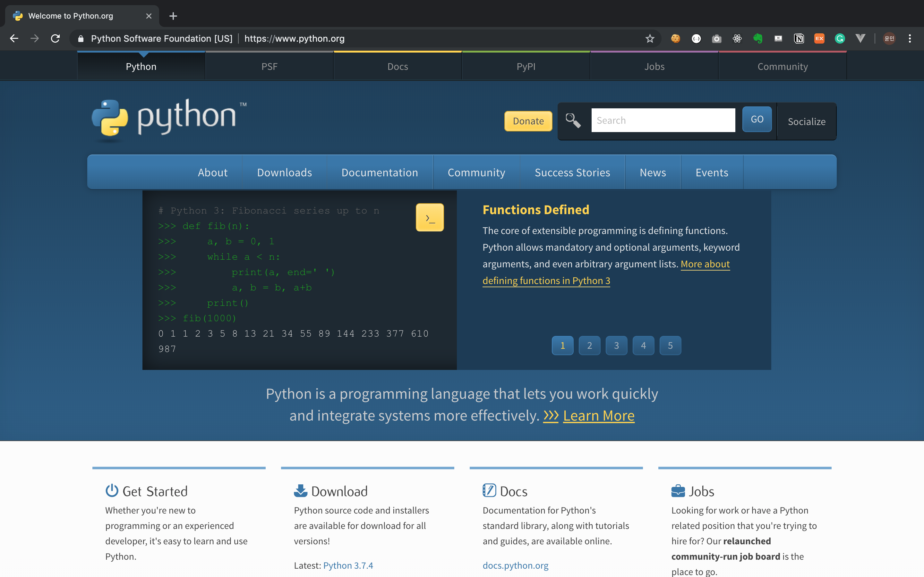The height and width of the screenshot is (577, 924).
Task: Jump to slide 5 of the carousel
Action: [670, 346]
